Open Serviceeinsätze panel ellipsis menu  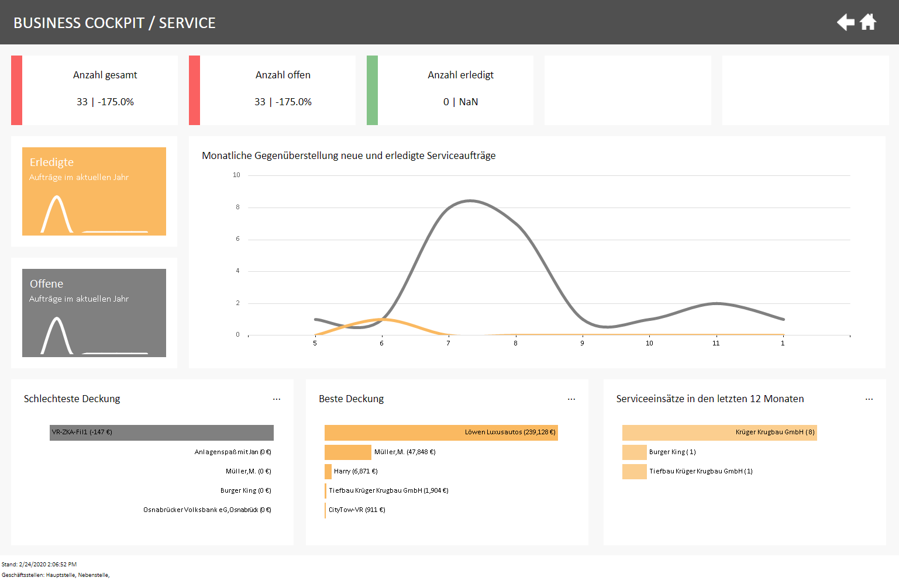pyautogui.click(x=869, y=399)
